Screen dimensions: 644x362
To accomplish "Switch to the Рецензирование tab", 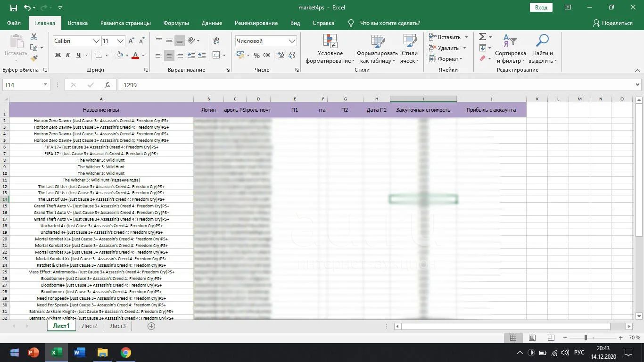I will [256, 23].
